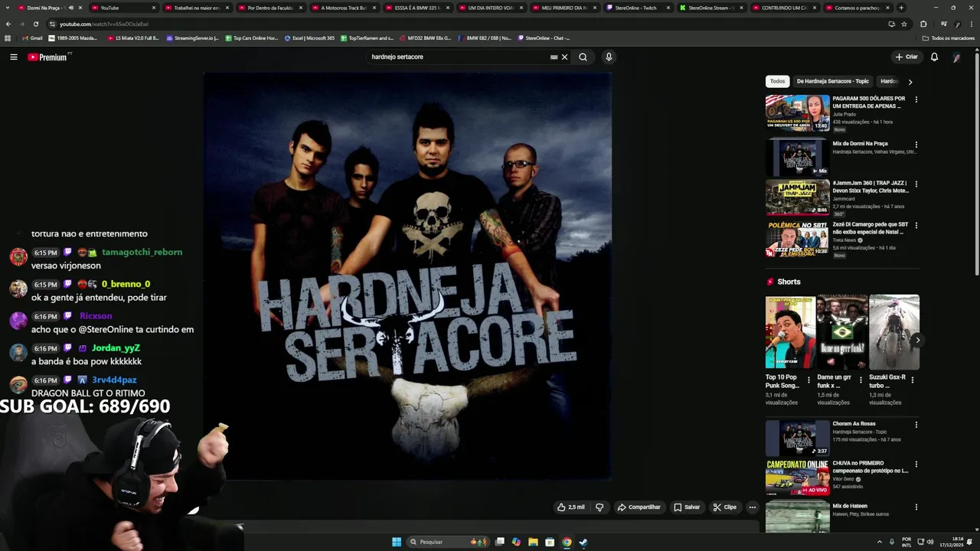This screenshot has height=551, width=980.
Task: Click the Criar button
Action: click(x=906, y=57)
